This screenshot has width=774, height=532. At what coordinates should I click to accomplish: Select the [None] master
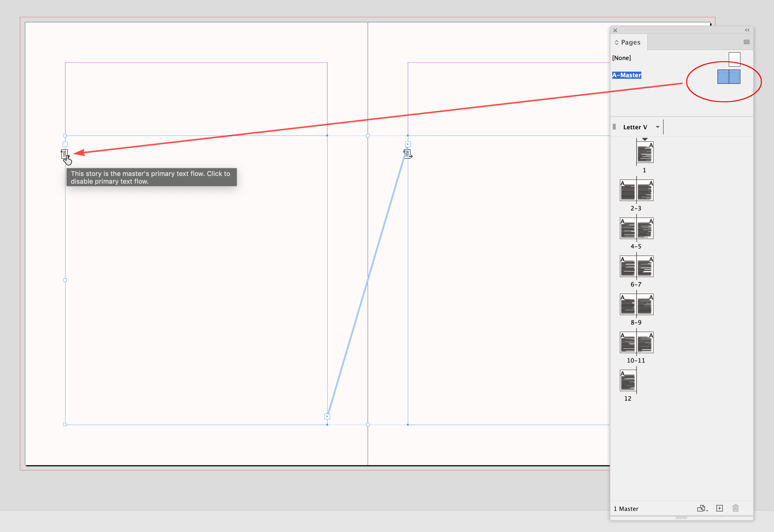tap(621, 58)
